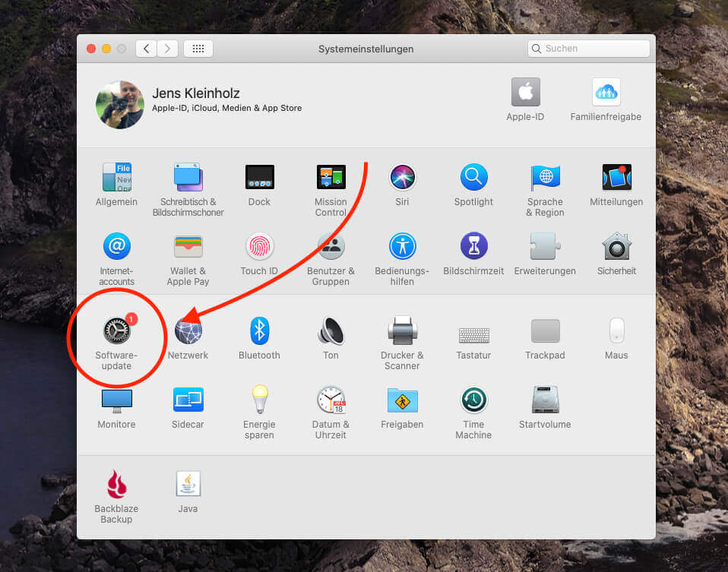
Task: Minimize the Systemeinstellungen window
Action: (x=106, y=49)
